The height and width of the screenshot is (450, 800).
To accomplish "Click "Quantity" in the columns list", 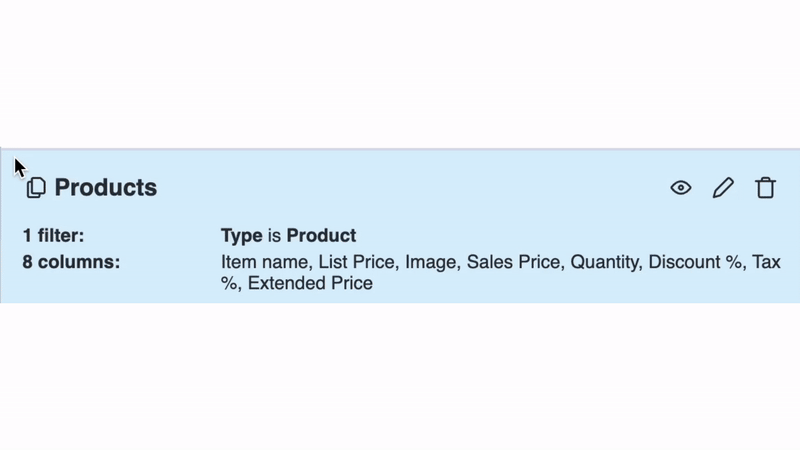I will (x=604, y=262).
